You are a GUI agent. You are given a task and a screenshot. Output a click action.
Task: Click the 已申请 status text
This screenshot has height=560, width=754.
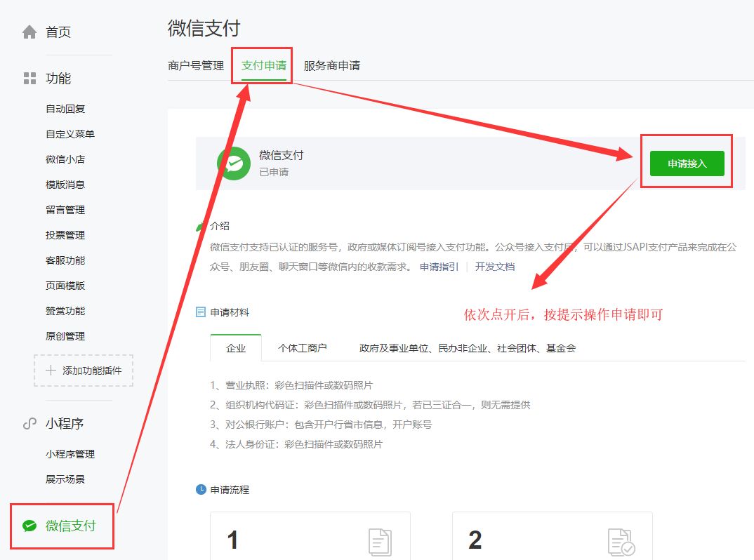[x=274, y=172]
